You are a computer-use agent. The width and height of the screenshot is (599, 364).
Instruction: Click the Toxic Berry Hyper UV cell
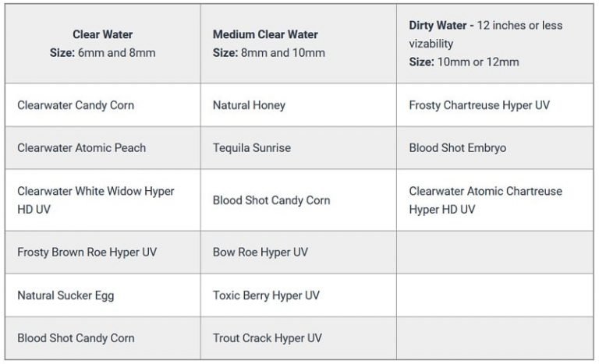tap(266, 295)
